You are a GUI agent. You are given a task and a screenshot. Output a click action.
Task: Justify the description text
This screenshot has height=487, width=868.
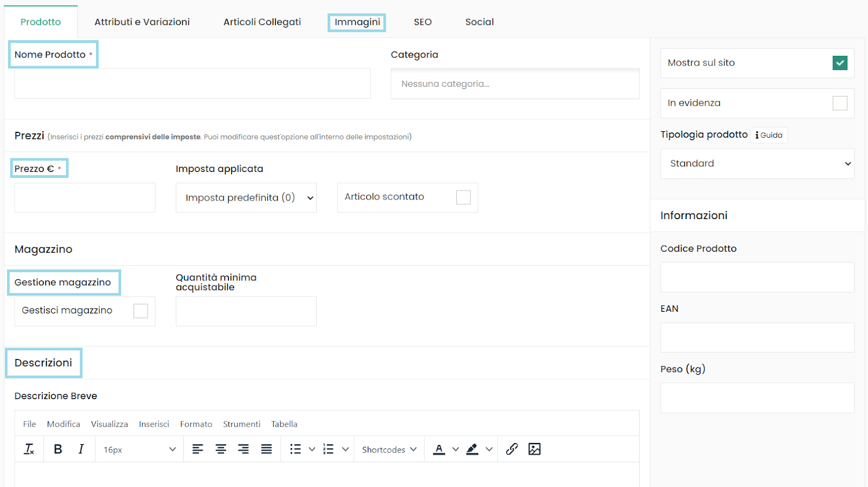pos(266,449)
